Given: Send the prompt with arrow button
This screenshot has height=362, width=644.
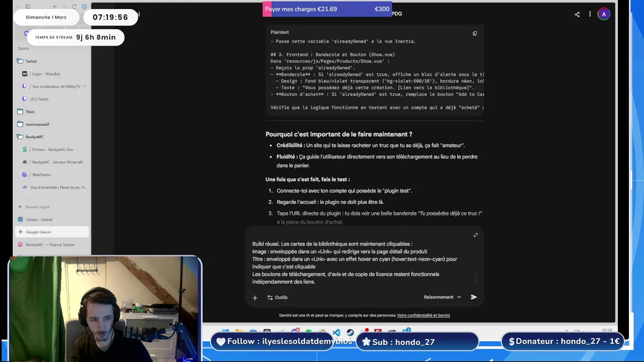Looking at the screenshot, I should coord(473,297).
